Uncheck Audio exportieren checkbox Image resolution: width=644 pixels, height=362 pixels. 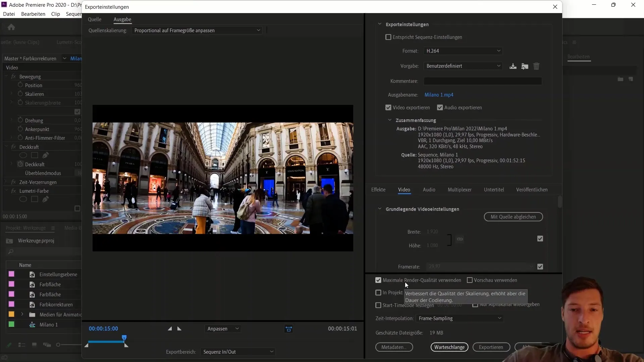[440, 108]
